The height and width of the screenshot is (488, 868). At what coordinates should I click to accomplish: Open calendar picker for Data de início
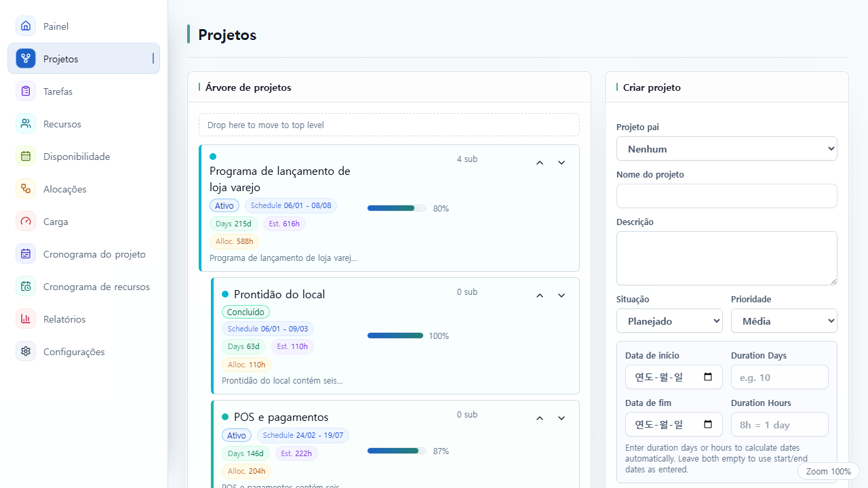tap(708, 377)
